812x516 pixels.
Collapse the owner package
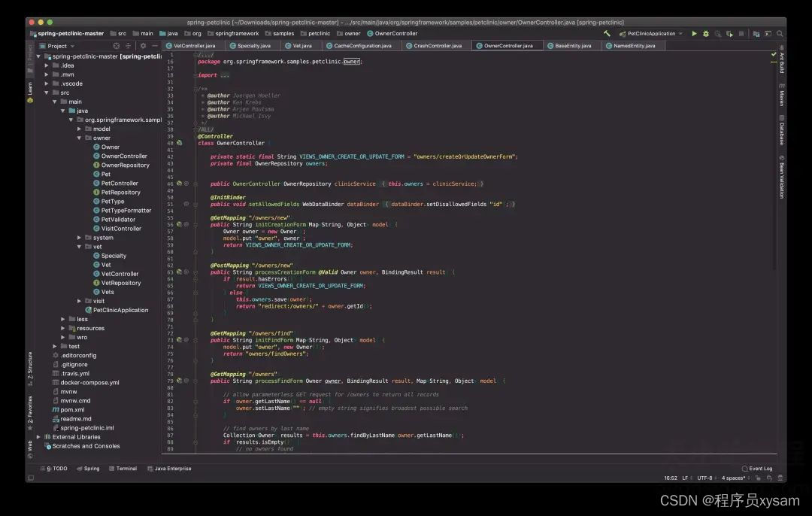coord(79,138)
